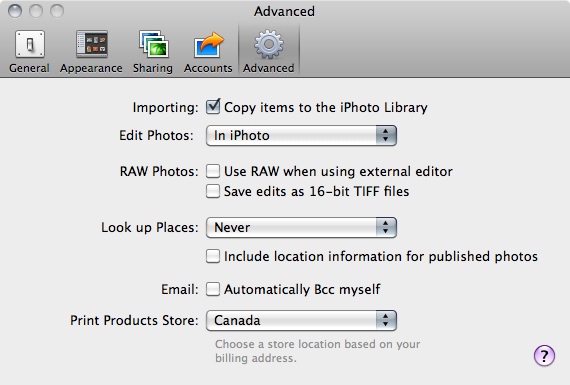The image size is (570, 385).
Task: Click the Advanced window title
Action: tap(284, 11)
